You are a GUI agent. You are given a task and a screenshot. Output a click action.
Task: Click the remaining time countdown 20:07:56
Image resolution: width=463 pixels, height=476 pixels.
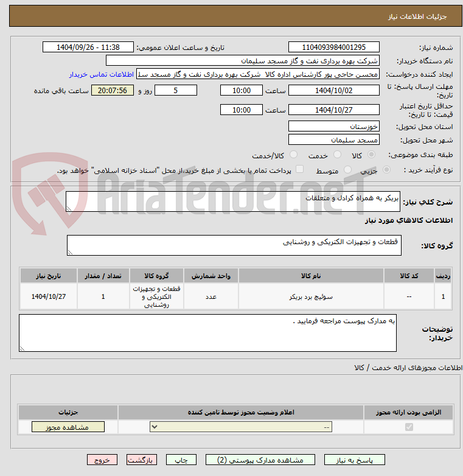tap(113, 91)
